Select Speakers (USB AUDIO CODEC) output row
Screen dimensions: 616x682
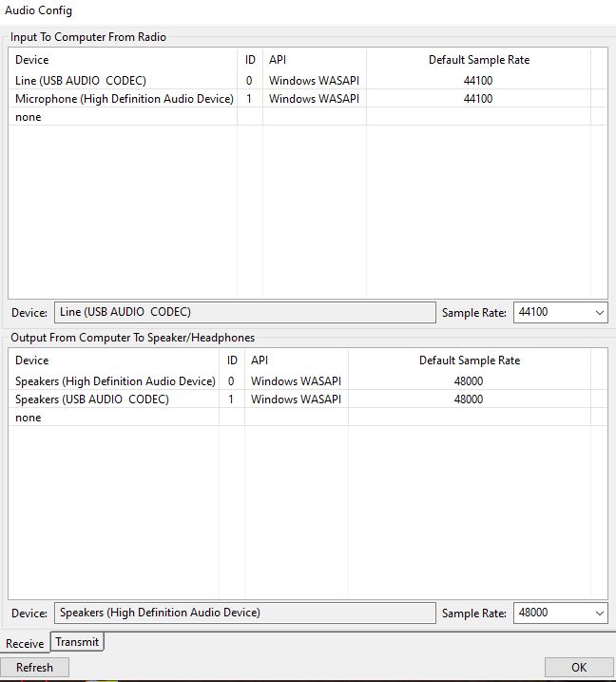pos(92,399)
